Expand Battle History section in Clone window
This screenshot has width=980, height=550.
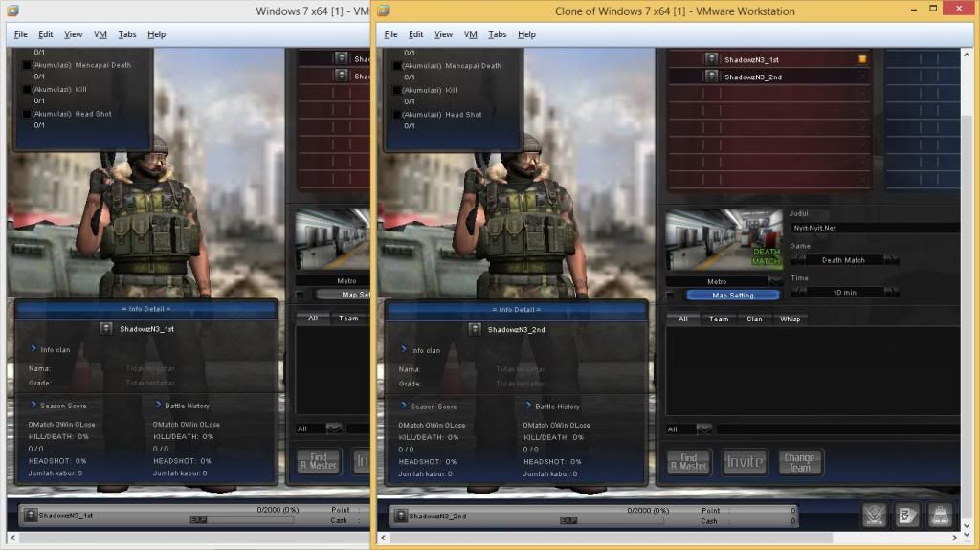click(x=528, y=406)
